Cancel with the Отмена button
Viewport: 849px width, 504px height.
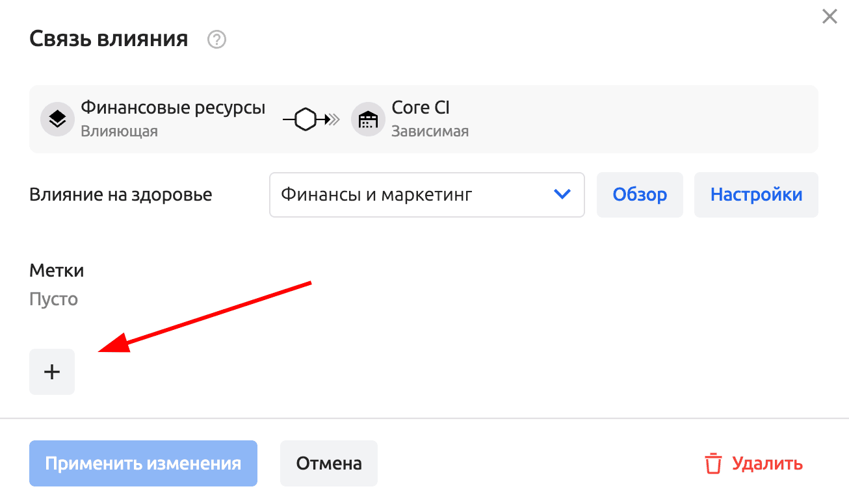pyautogui.click(x=329, y=464)
